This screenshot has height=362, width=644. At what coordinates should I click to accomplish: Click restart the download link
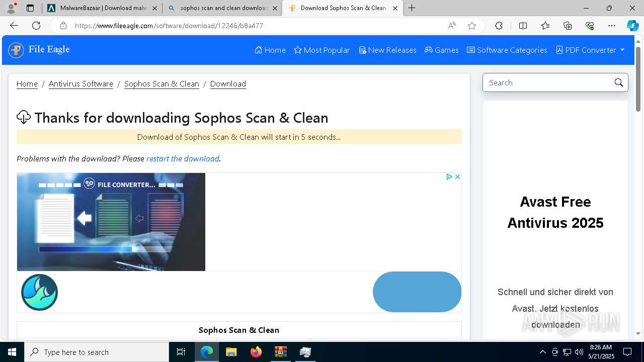pyautogui.click(x=183, y=159)
